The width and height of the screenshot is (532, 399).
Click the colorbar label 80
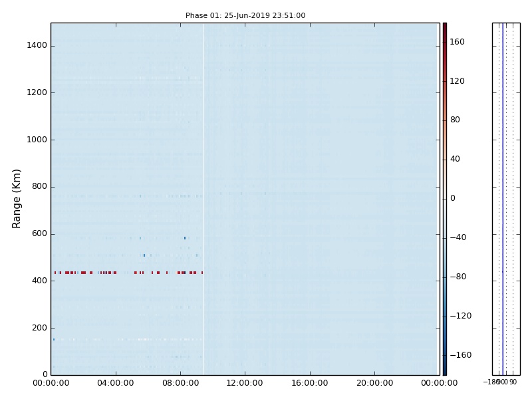point(455,120)
